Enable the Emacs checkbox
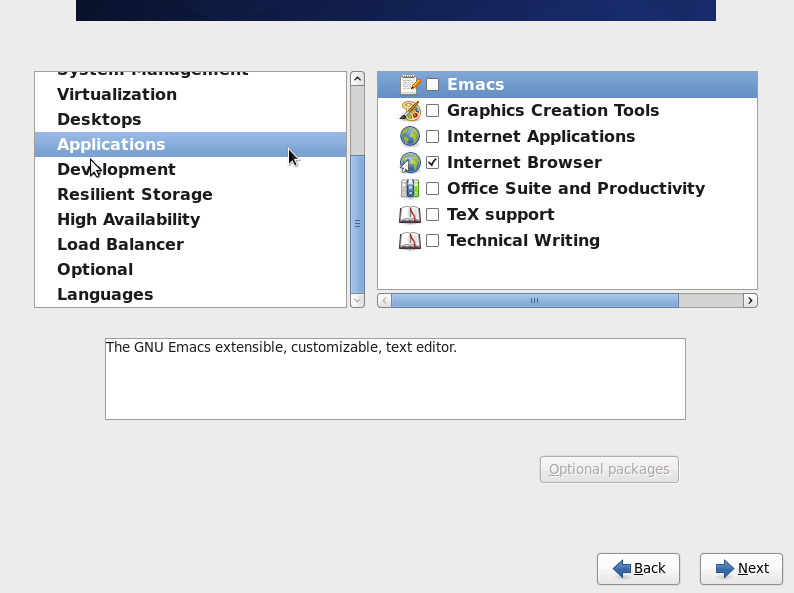The image size is (794, 593). 433,85
